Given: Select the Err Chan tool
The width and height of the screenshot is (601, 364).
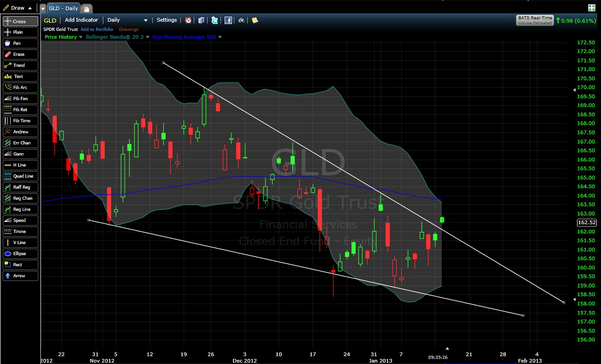Looking at the screenshot, I should click(x=20, y=143).
